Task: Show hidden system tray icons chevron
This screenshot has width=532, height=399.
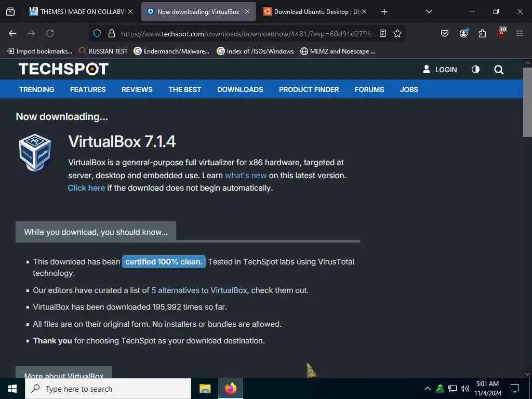Action: 428,389
